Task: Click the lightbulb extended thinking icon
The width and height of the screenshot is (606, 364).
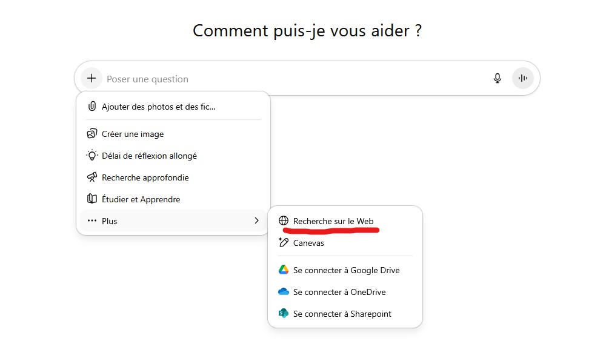Action: (92, 155)
